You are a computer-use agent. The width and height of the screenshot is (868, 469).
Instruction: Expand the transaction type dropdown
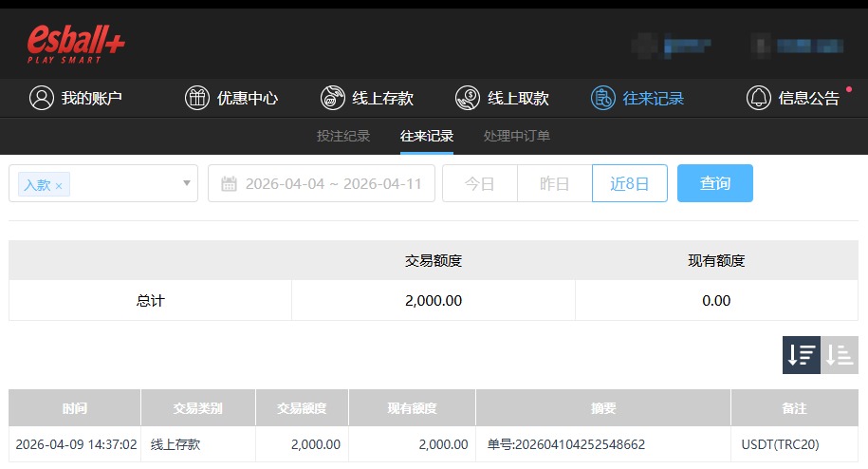tap(187, 183)
